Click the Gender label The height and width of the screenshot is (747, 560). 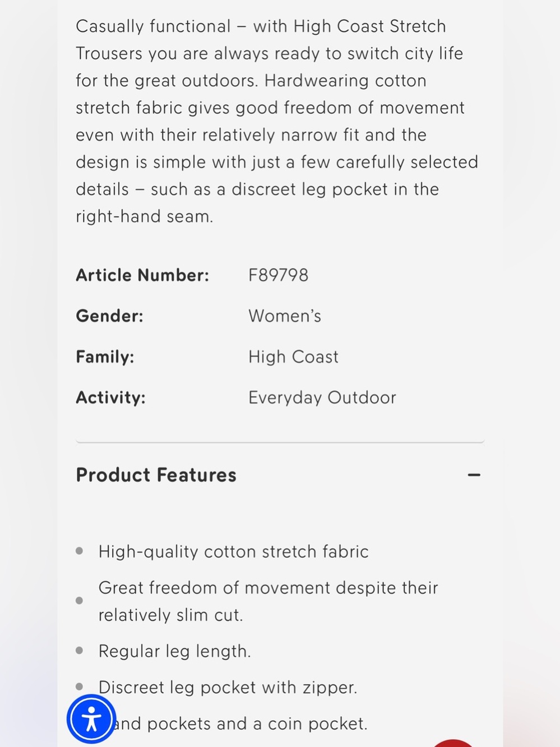pyautogui.click(x=109, y=316)
